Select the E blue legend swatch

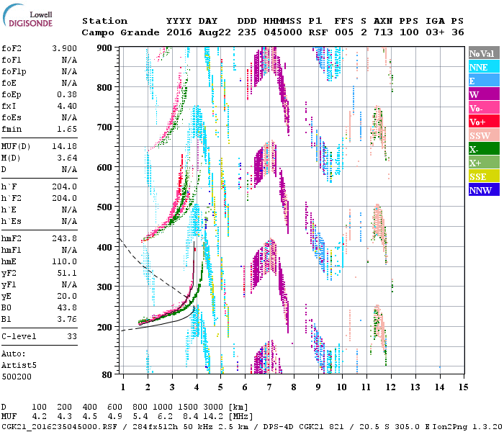pos(484,81)
